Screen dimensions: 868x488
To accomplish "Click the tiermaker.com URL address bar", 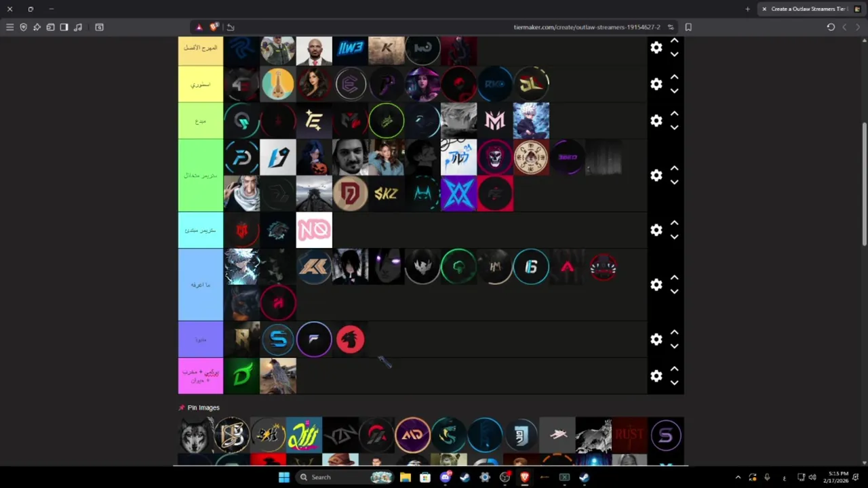I will click(587, 27).
